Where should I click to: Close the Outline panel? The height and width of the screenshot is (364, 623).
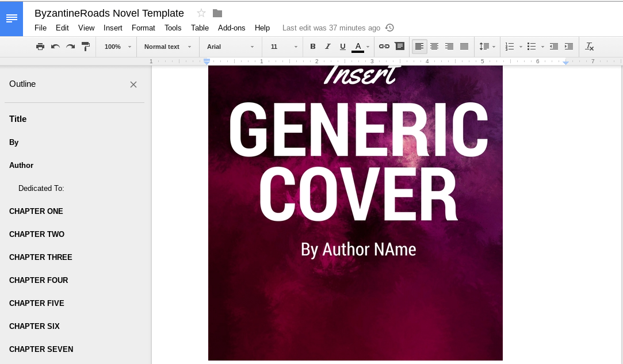point(133,85)
